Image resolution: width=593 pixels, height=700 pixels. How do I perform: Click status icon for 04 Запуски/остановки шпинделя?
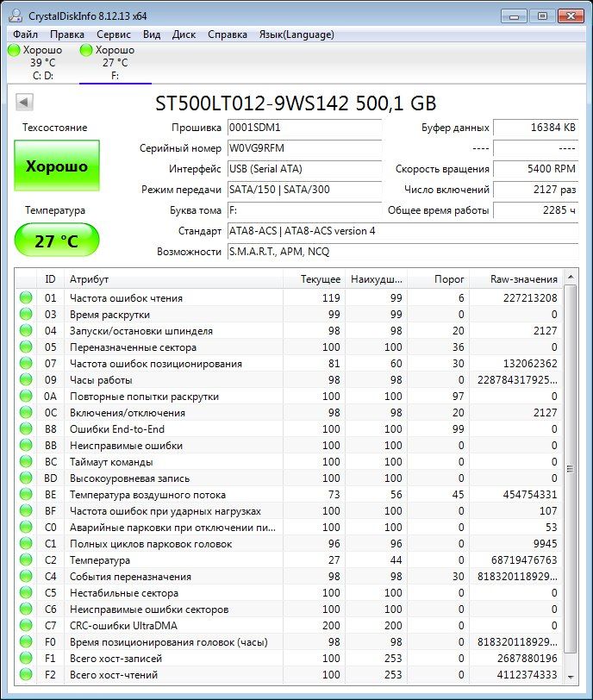coord(26,331)
